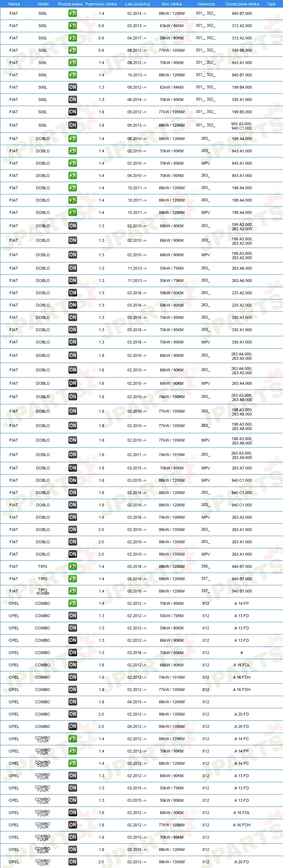This screenshot has height=868, width=283.
Task: Click diesel ON icon for COMBO 03.2016 row
Action: point(73,653)
